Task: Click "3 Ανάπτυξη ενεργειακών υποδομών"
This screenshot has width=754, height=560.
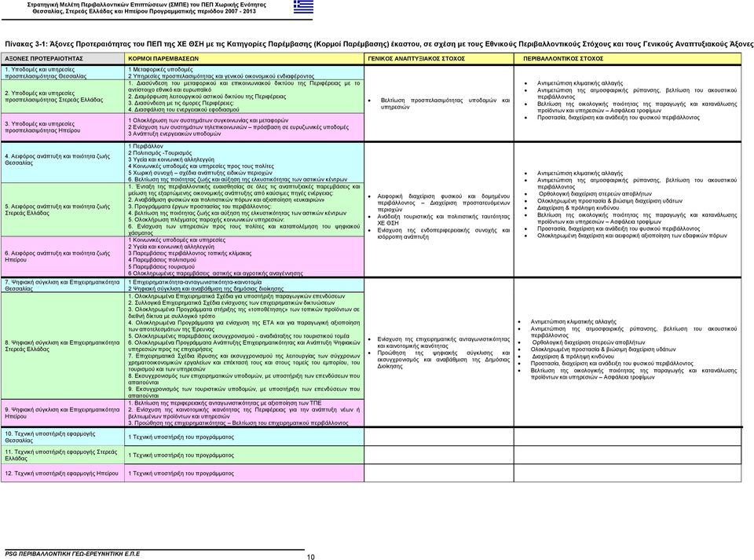Action: click(x=174, y=134)
